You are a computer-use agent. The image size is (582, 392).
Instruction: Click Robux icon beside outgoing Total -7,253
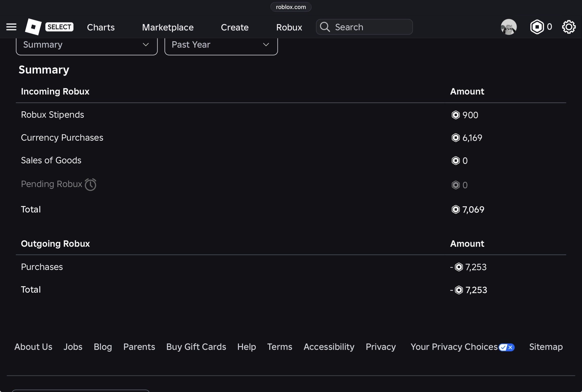pos(459,290)
